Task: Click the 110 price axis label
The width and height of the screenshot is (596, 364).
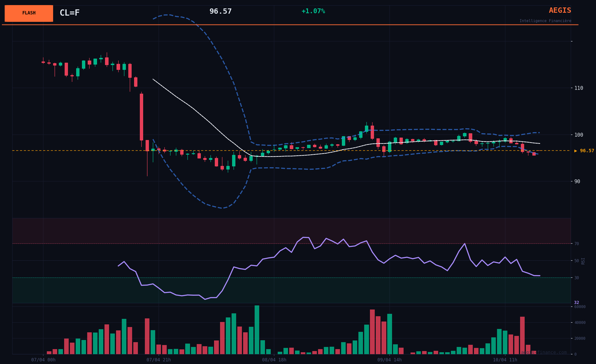Action: [x=579, y=88]
